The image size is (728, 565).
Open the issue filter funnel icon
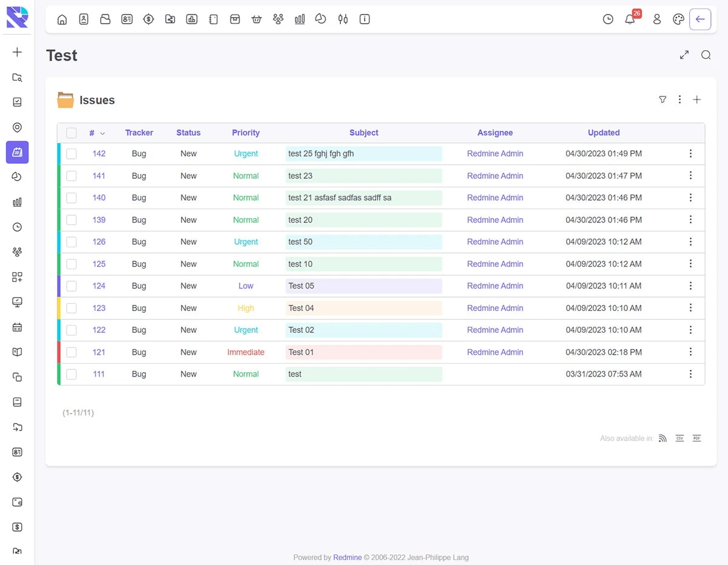pos(662,99)
